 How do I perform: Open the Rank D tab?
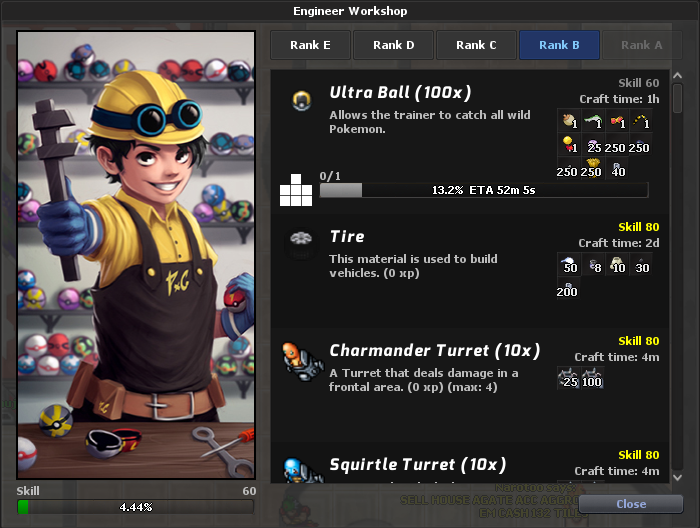coord(393,45)
